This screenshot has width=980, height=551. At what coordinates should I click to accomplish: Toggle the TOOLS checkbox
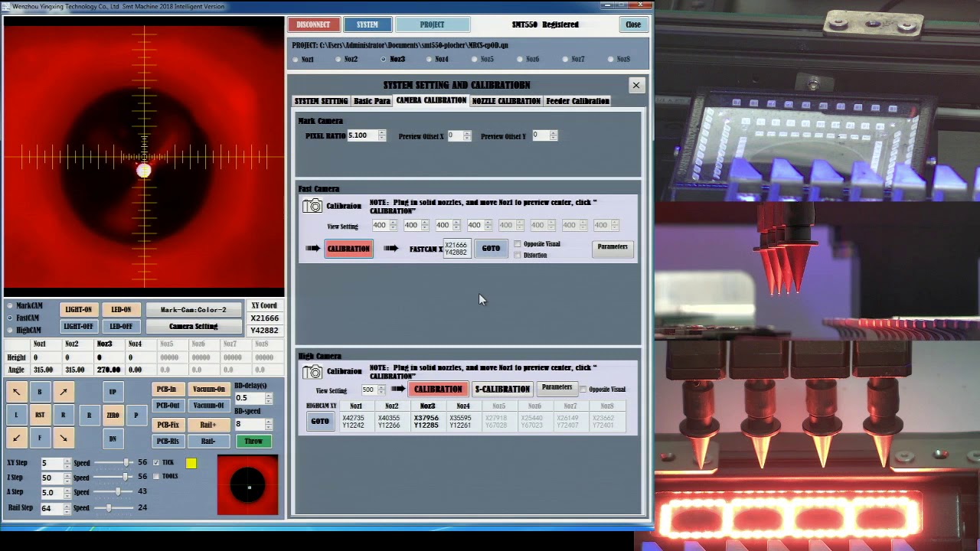click(156, 476)
